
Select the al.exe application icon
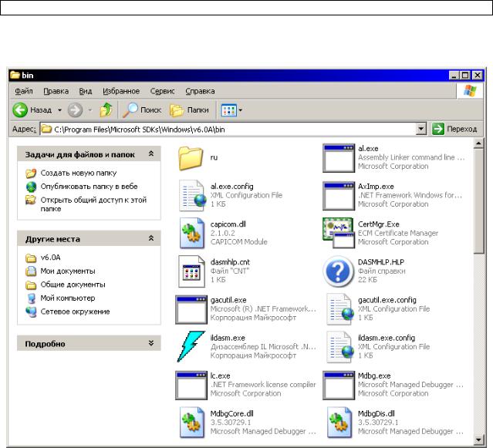pos(339,158)
